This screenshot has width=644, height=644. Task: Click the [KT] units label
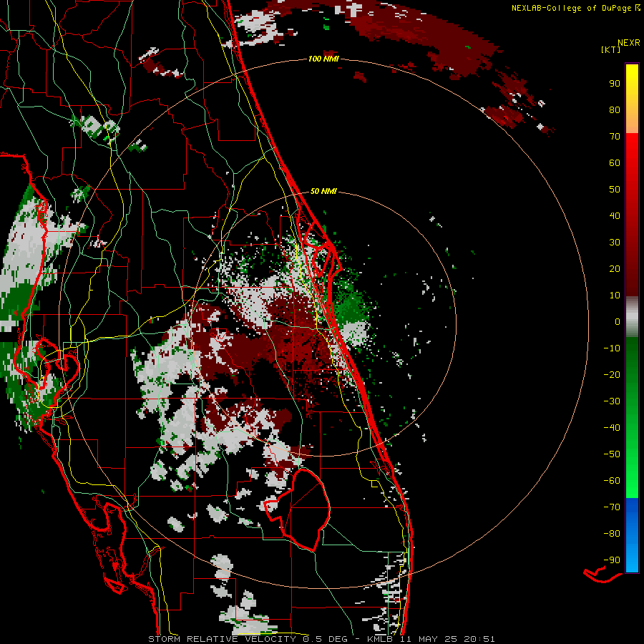611,49
